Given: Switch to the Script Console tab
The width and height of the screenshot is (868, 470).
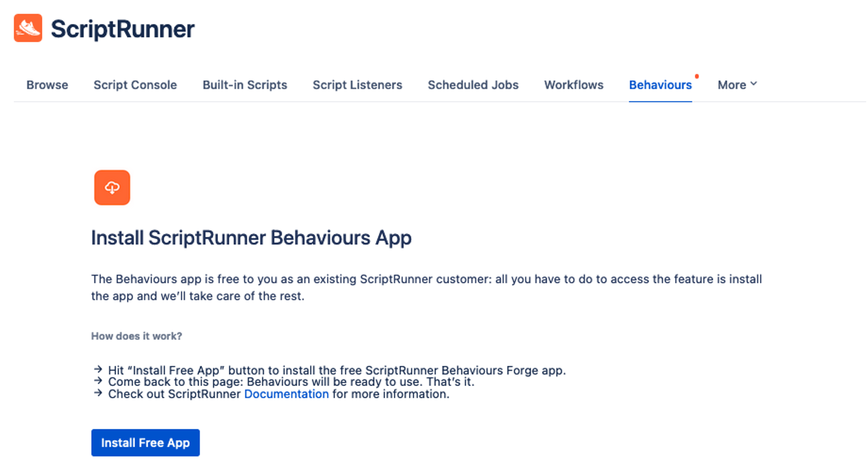Looking at the screenshot, I should click(x=135, y=85).
